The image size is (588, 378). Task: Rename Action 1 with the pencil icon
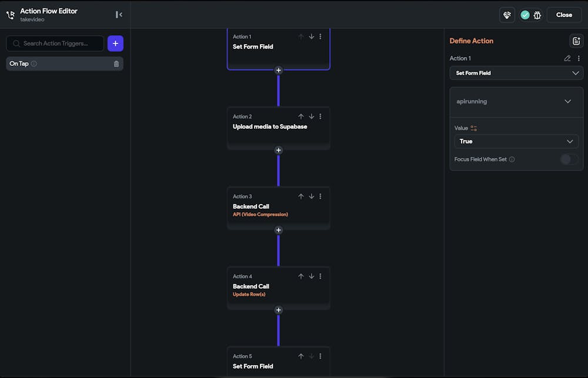tap(567, 58)
